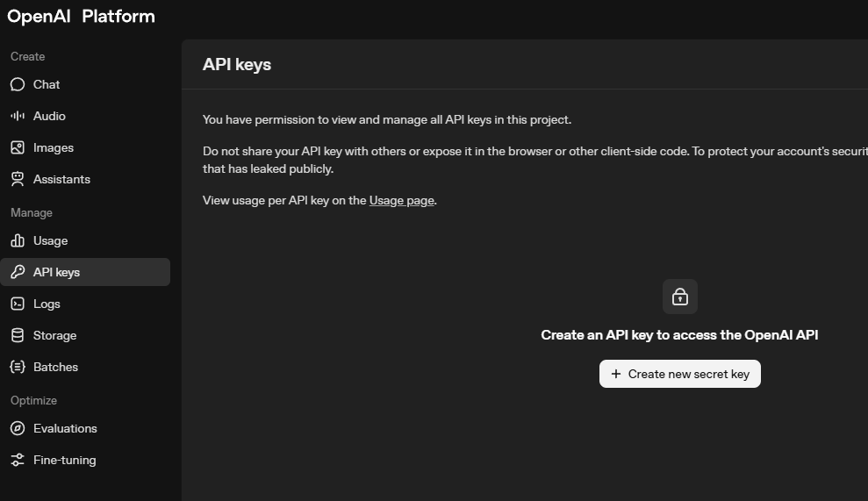Click the Chat speech bubble icon
Image resolution: width=868 pixels, height=501 pixels.
coord(18,85)
